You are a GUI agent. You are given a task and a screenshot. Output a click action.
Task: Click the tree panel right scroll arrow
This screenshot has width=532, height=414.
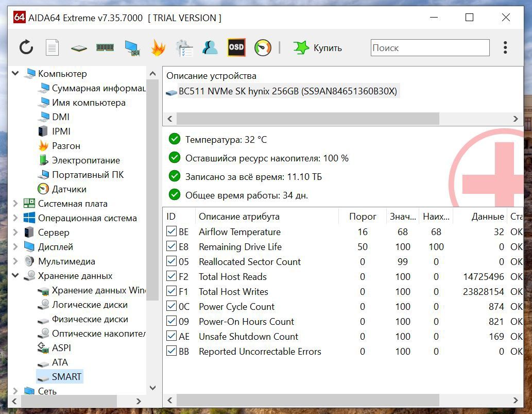139,401
